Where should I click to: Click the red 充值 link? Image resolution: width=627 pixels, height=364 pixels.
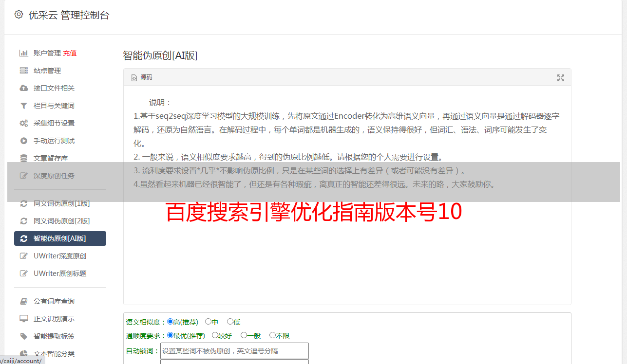pyautogui.click(x=70, y=53)
